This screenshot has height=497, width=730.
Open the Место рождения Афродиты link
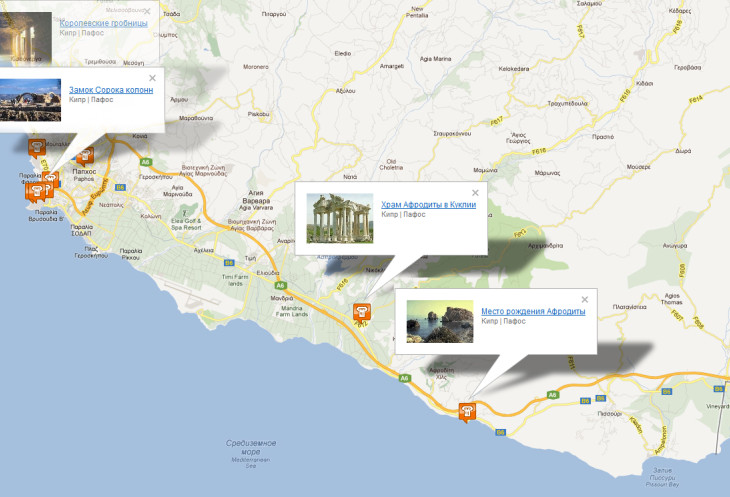click(533, 311)
